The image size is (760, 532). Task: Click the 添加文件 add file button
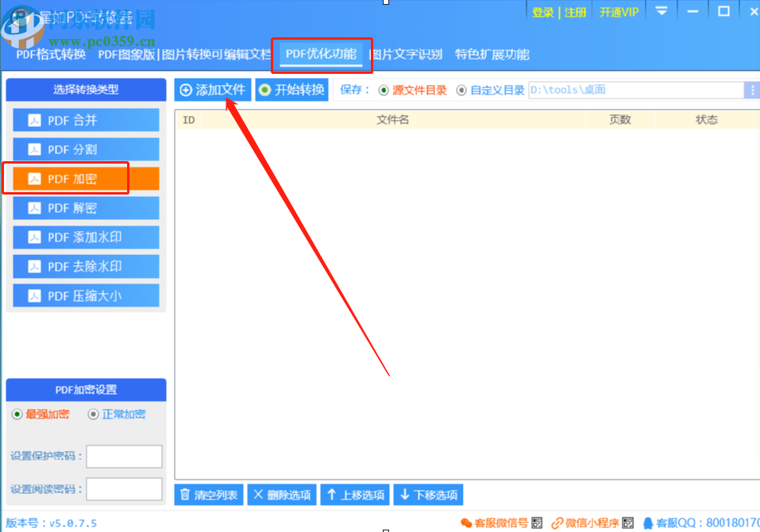pyautogui.click(x=212, y=89)
